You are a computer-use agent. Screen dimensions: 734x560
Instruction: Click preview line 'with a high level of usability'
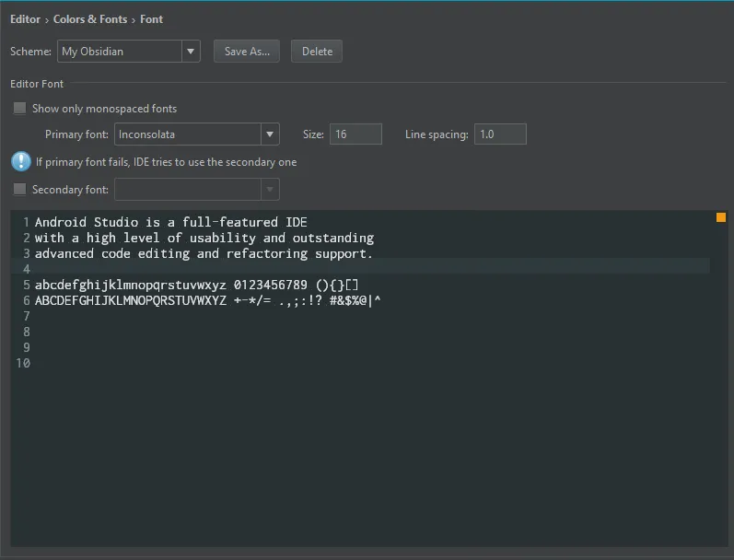(x=204, y=238)
